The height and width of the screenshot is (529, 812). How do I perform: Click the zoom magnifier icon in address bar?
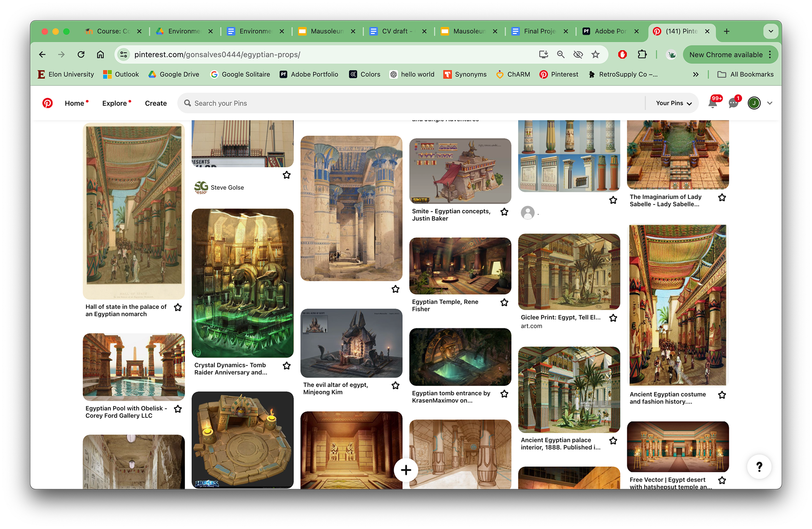[x=561, y=55]
